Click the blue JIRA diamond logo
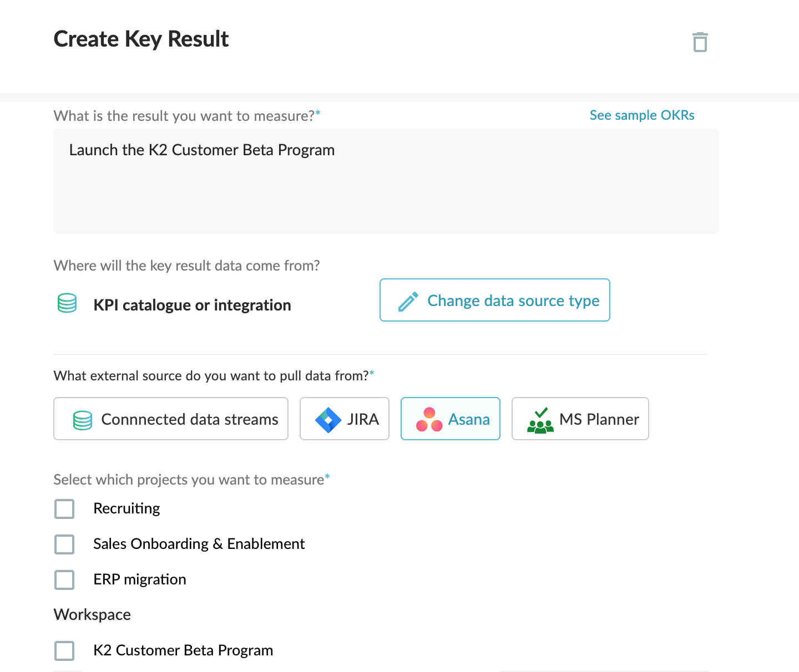The width and height of the screenshot is (799, 672). point(328,420)
